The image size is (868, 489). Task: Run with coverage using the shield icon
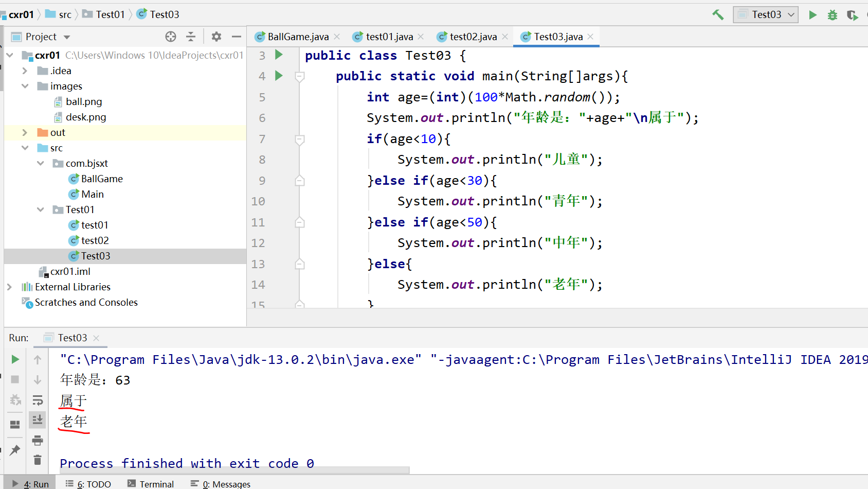pyautogui.click(x=852, y=15)
